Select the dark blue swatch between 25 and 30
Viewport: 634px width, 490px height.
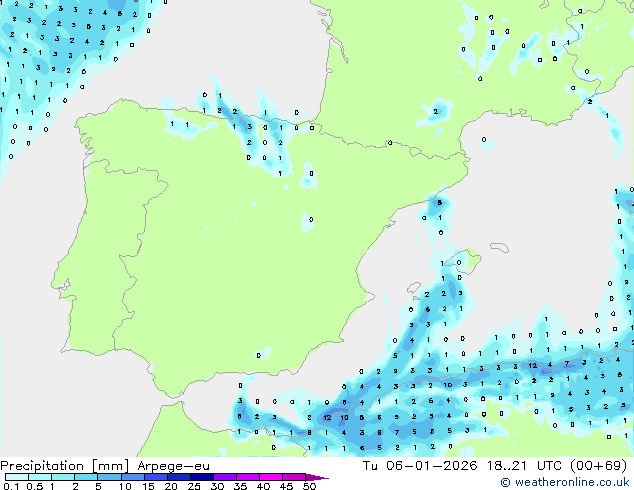pos(202,477)
